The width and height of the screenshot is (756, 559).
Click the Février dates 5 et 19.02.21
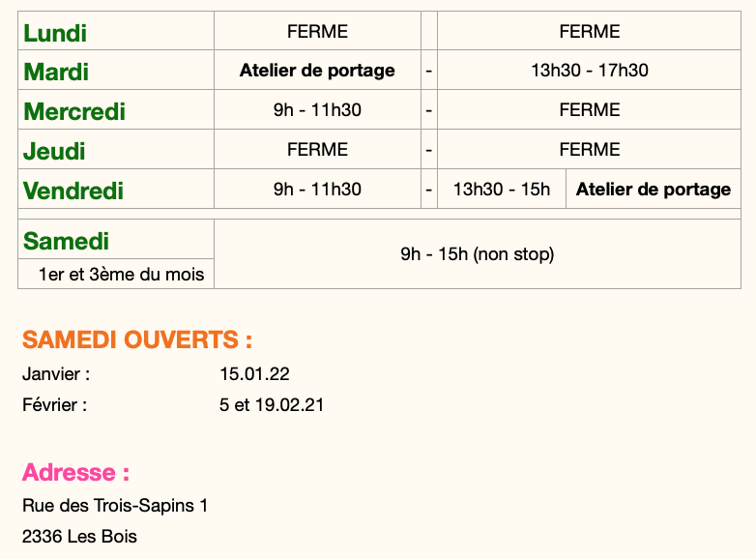point(272,405)
